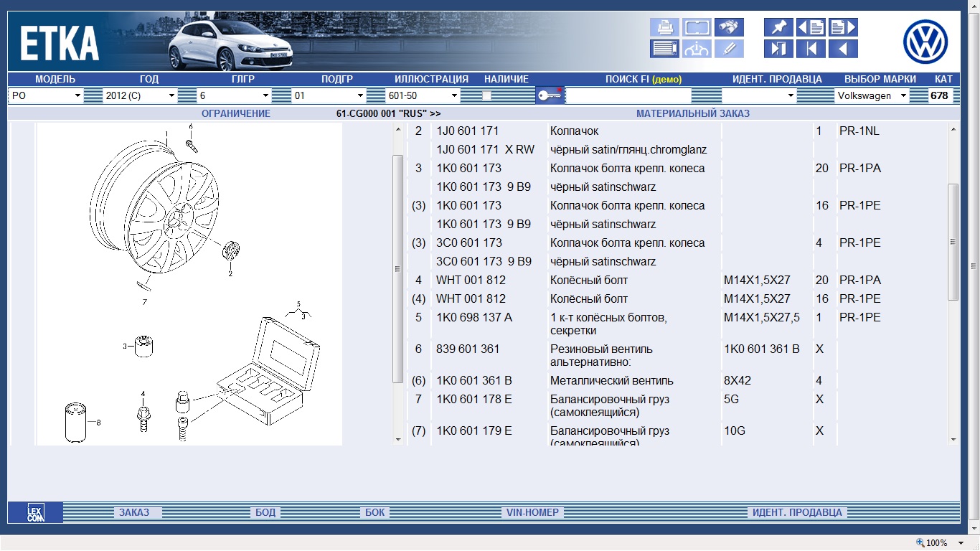
Task: Click the МАТЕРИАЛЬНЫЙ ЗАКАЗ link
Action: tap(693, 113)
